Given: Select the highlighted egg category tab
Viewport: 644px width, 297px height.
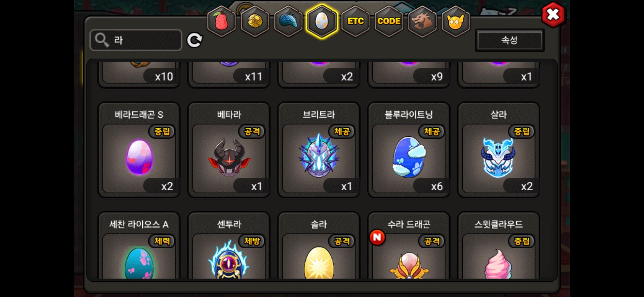Looking at the screenshot, I should (322, 21).
